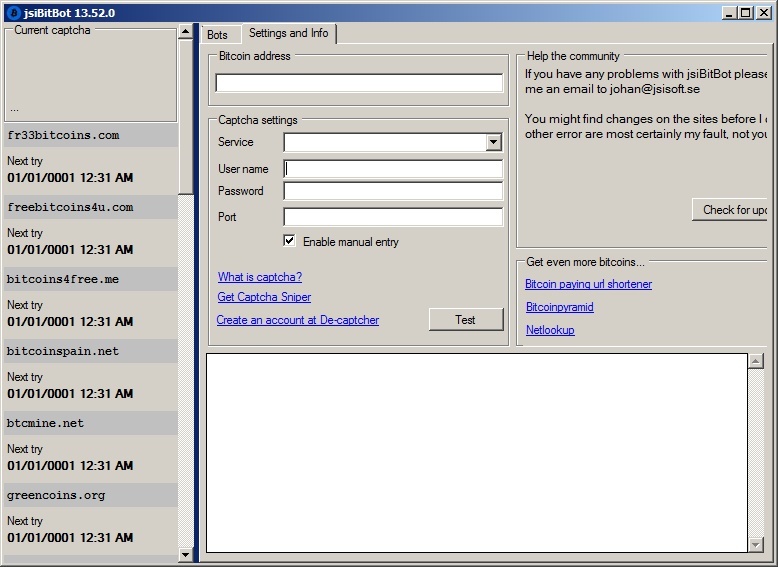Viewport: 778px width, 567px height.
Task: Open Create an account at De-captcher link
Action: coord(297,320)
